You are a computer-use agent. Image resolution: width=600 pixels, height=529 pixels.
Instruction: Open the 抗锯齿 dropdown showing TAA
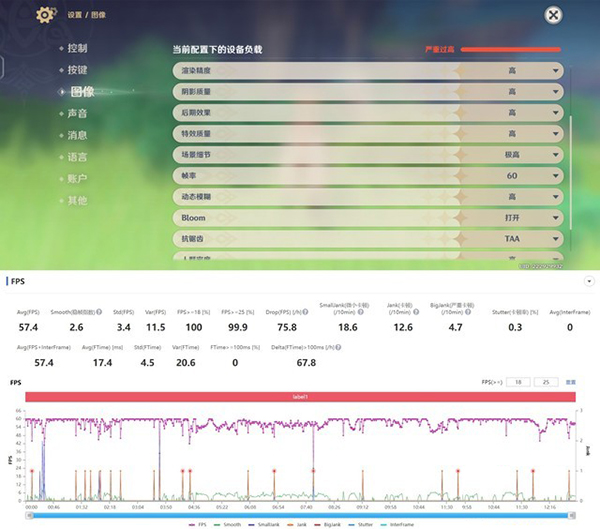[x=511, y=239]
